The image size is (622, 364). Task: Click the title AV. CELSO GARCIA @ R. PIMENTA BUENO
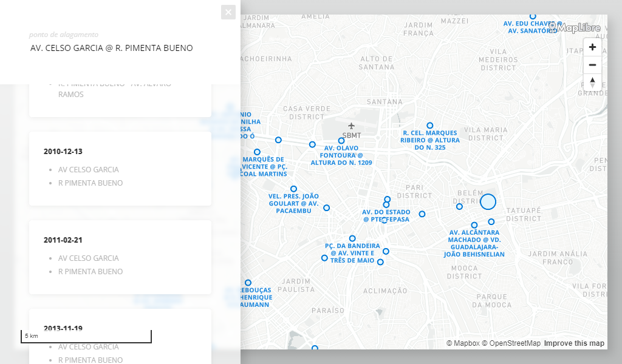pyautogui.click(x=112, y=48)
